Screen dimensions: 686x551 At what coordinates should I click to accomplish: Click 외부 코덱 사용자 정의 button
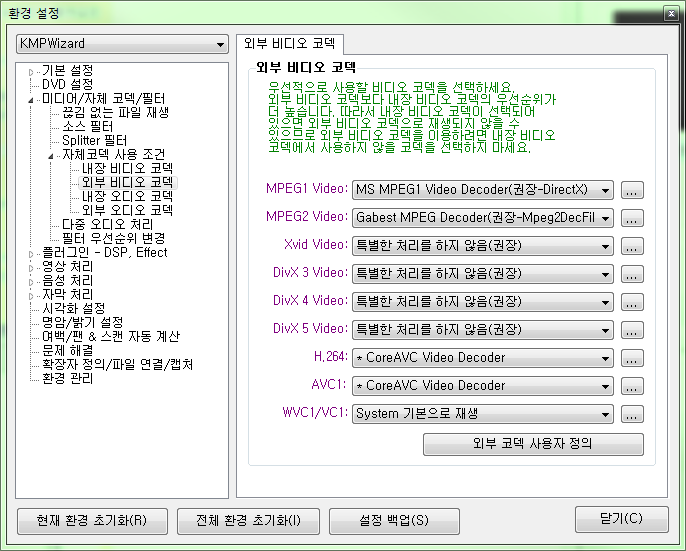click(533, 444)
